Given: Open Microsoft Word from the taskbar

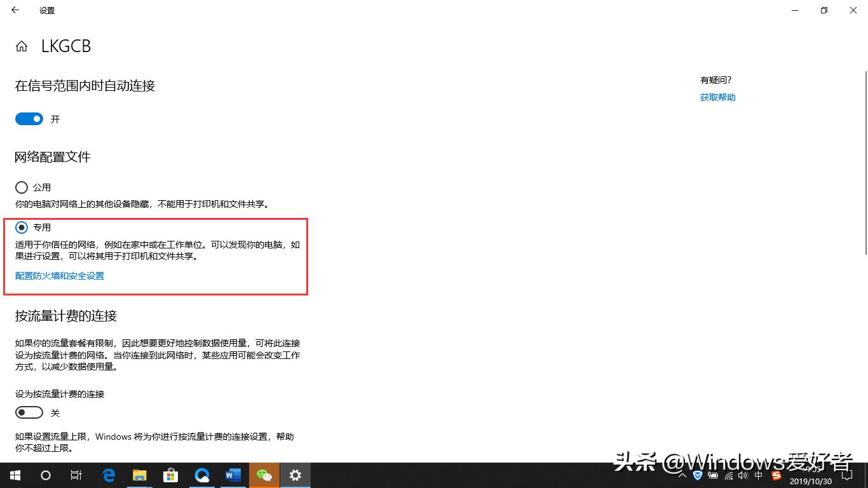Looking at the screenshot, I should coord(233,475).
